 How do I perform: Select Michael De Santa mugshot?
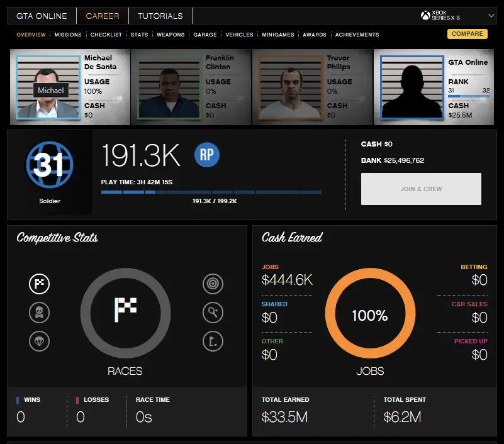pyautogui.click(x=48, y=87)
